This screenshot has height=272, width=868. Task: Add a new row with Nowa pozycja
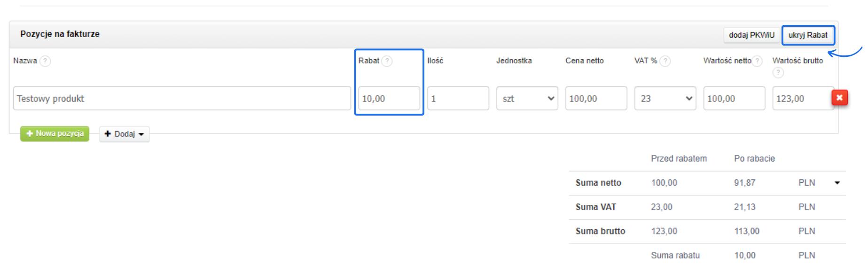pos(55,133)
